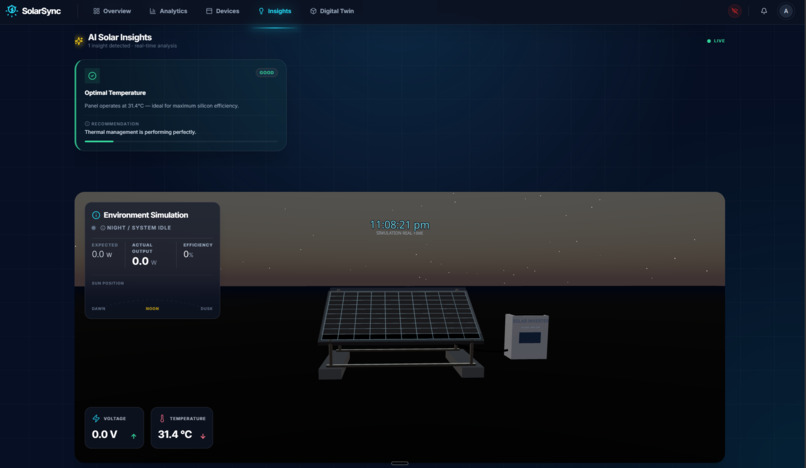806x468 pixels.
Task: Click the Environment Simulation info icon
Action: pyautogui.click(x=96, y=215)
